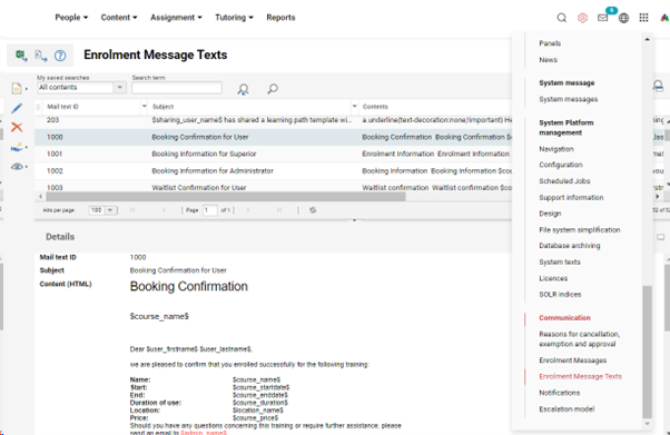
Task: Open Scheduled Jobs link
Action: pyautogui.click(x=561, y=181)
